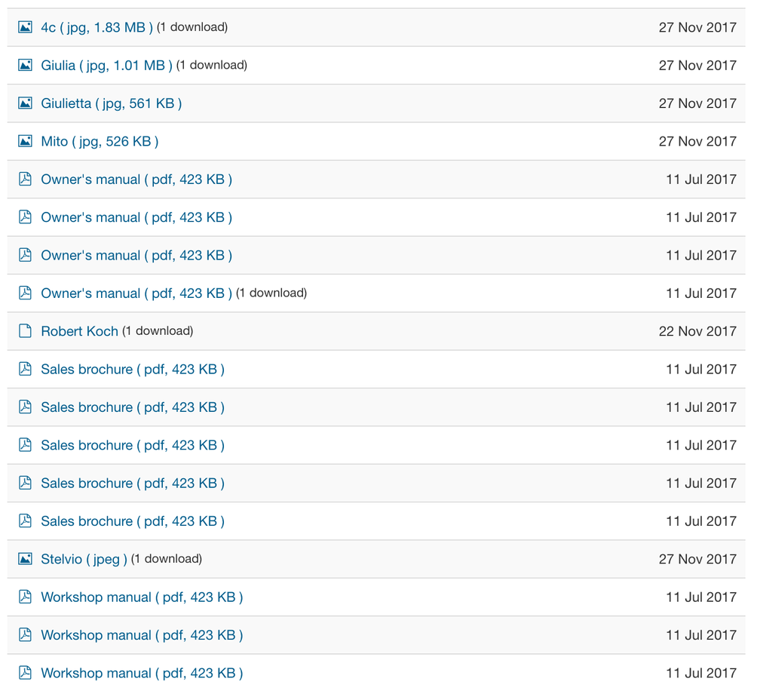Click the image icon next to Giulia

coord(25,65)
